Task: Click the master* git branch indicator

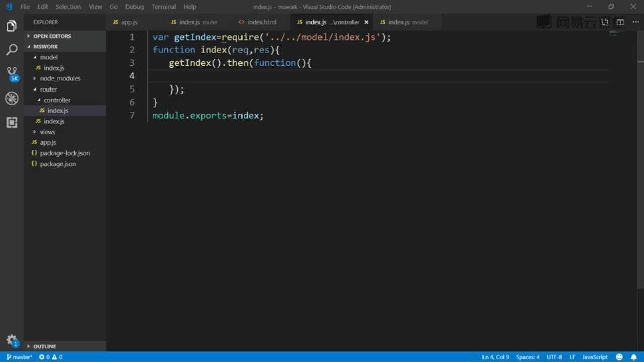Action: point(19,357)
